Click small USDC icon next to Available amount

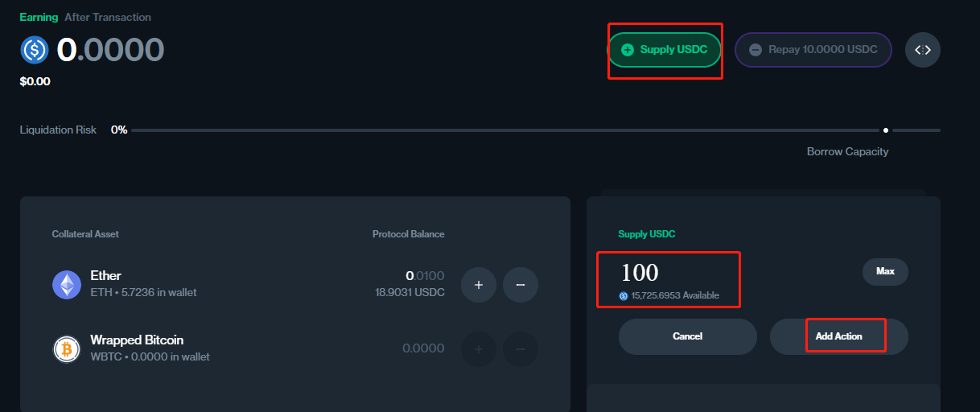click(623, 296)
